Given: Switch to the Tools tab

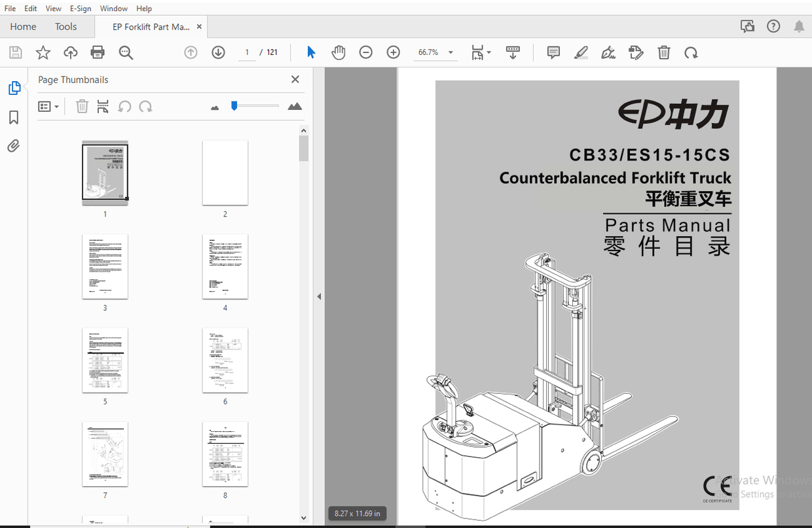Looking at the screenshot, I should click(x=65, y=26).
